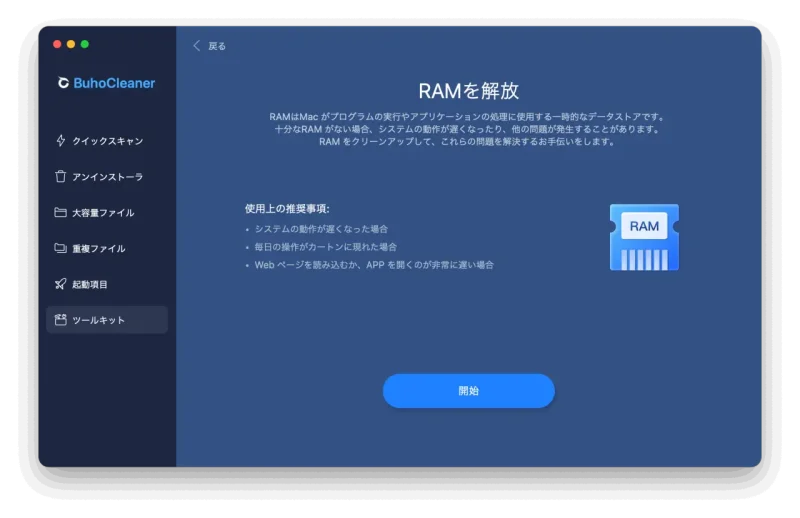The image size is (800, 518).
Task: Select ツールキット in the sidebar
Action: coord(107,320)
